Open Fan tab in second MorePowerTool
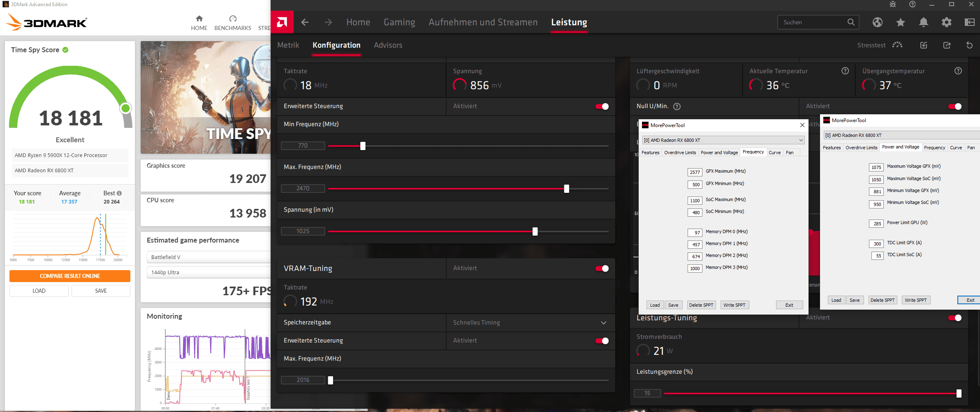The image size is (980, 412). tap(971, 148)
